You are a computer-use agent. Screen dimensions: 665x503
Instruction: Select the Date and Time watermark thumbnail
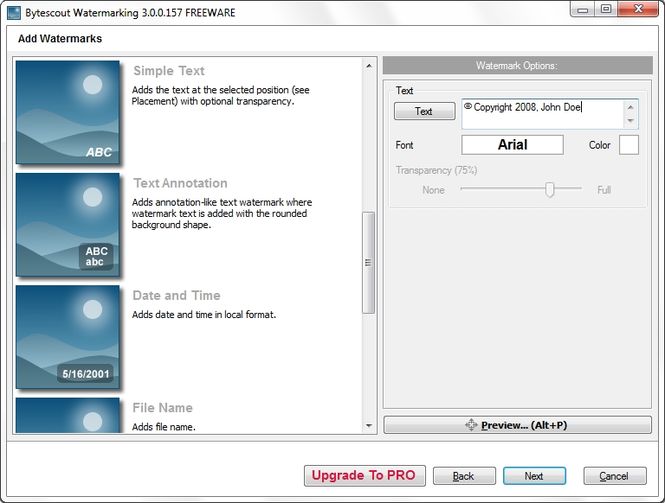tap(68, 337)
